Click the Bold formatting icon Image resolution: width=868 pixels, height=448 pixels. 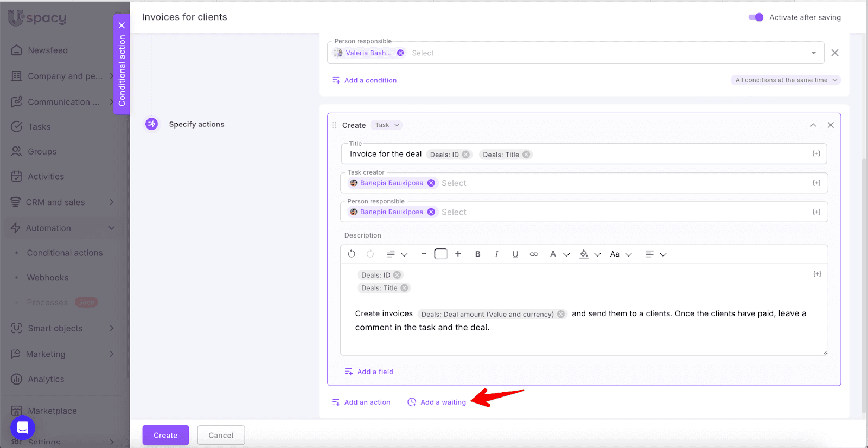[477, 254]
